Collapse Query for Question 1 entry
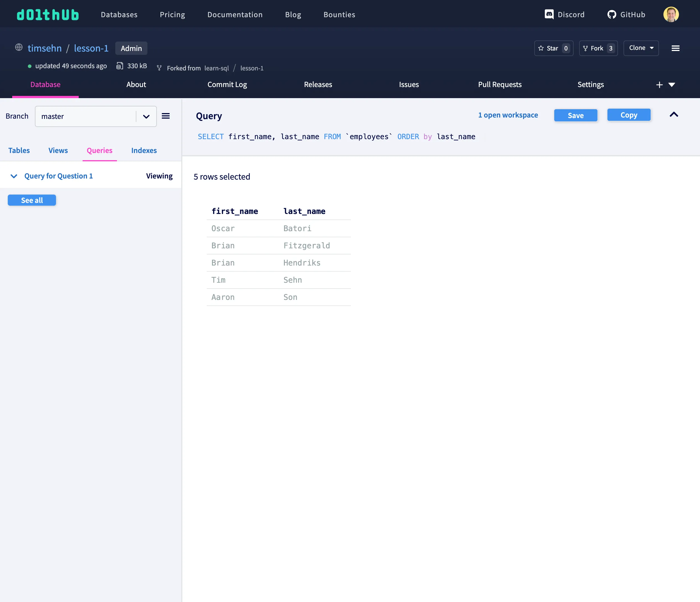 coord(14,176)
